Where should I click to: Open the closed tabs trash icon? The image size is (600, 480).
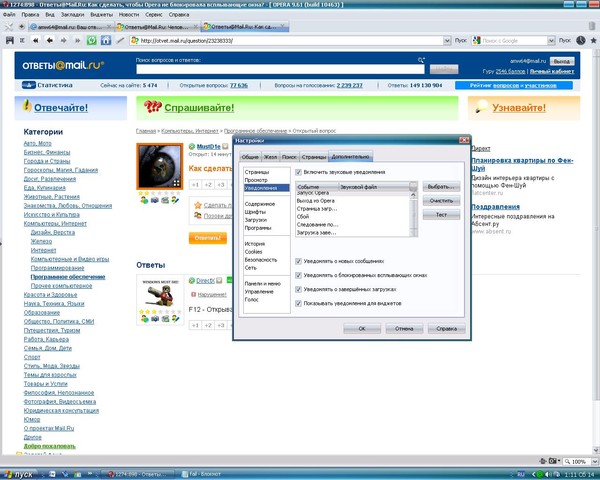tap(592, 26)
